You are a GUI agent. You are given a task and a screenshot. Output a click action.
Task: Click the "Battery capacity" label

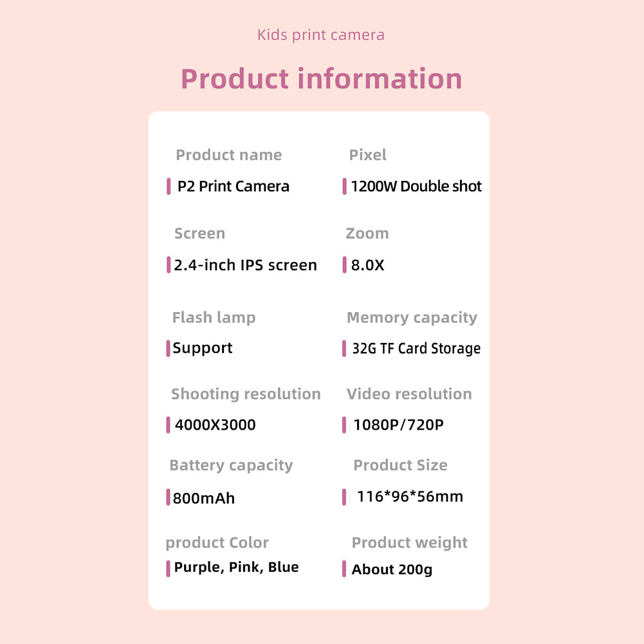(231, 465)
